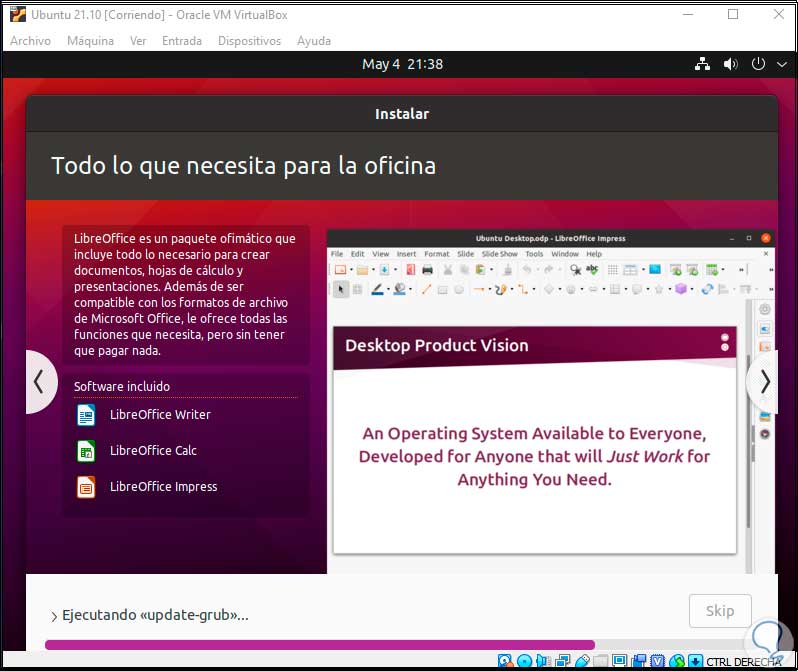
Task: Go to previous installer slide
Action: tap(40, 382)
